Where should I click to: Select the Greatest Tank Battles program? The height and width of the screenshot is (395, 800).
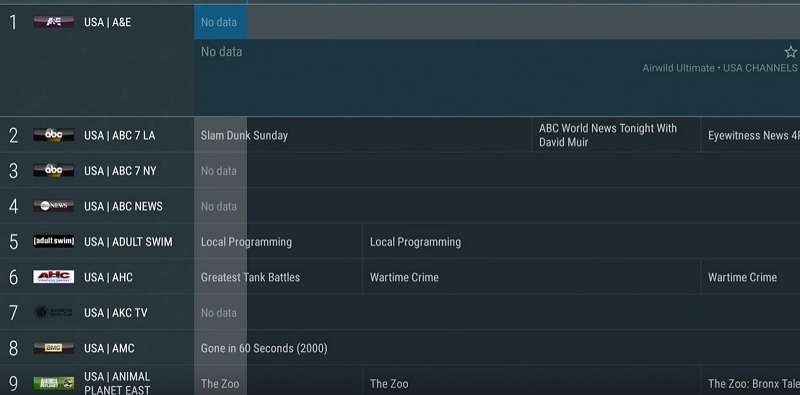click(x=278, y=277)
